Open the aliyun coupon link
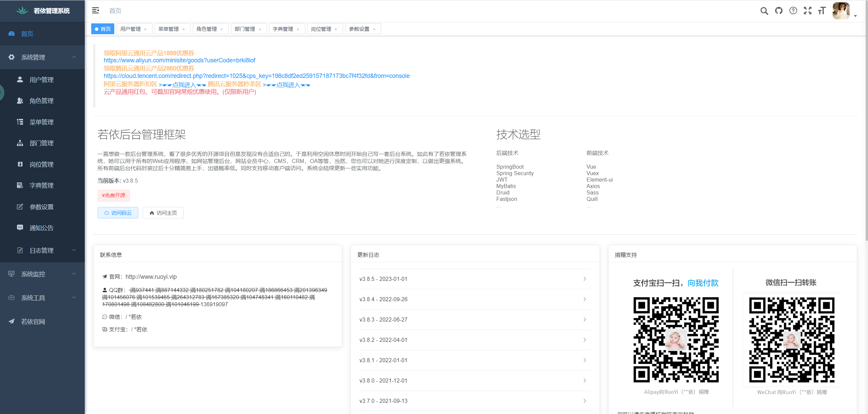 (x=179, y=60)
